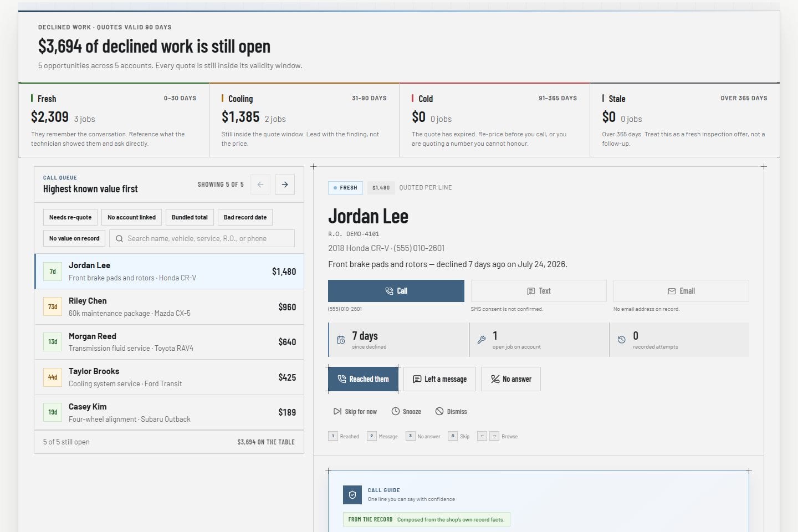This screenshot has width=798, height=532.
Task: Click the Fresh status tag above Jordan Lee
Action: [x=345, y=188]
